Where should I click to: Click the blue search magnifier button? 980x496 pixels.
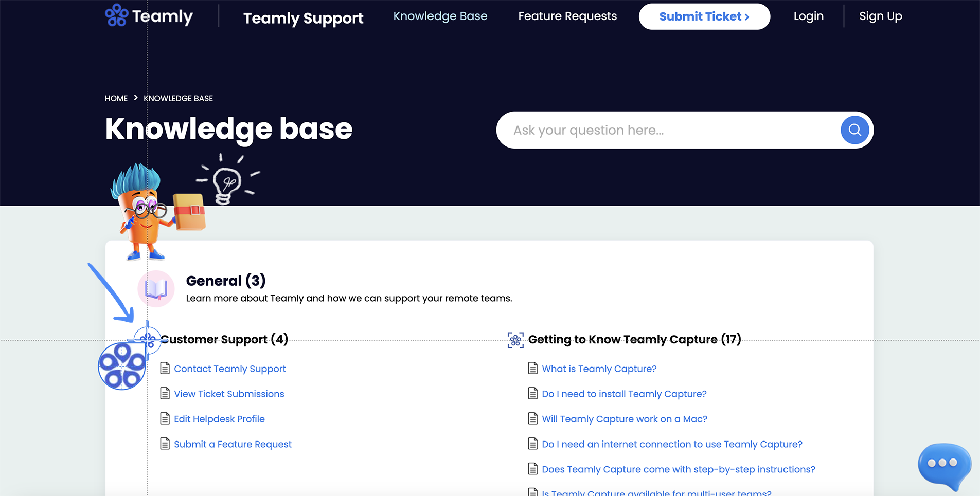point(854,130)
